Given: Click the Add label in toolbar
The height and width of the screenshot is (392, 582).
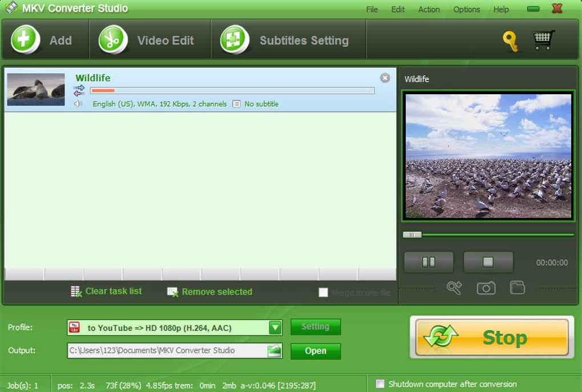Looking at the screenshot, I should click(60, 41).
